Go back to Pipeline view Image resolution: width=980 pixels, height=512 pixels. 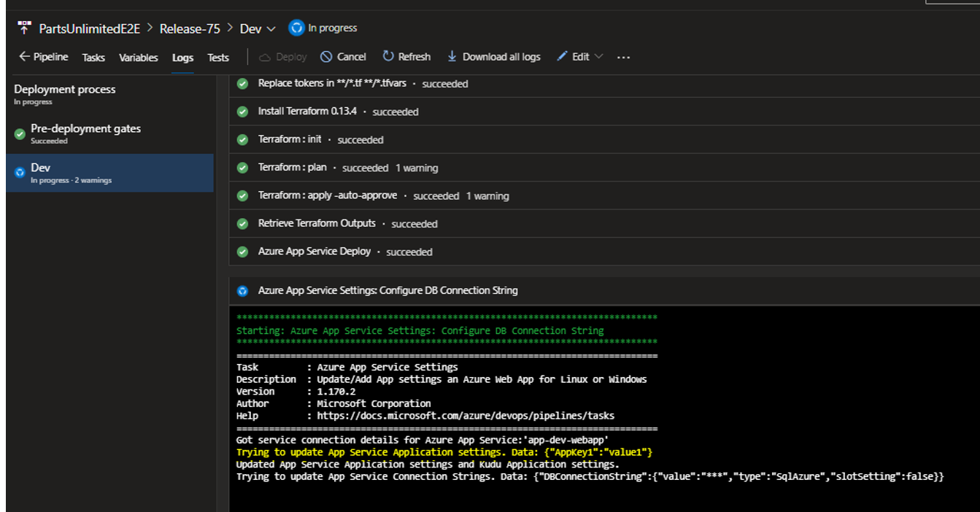pyautogui.click(x=44, y=57)
